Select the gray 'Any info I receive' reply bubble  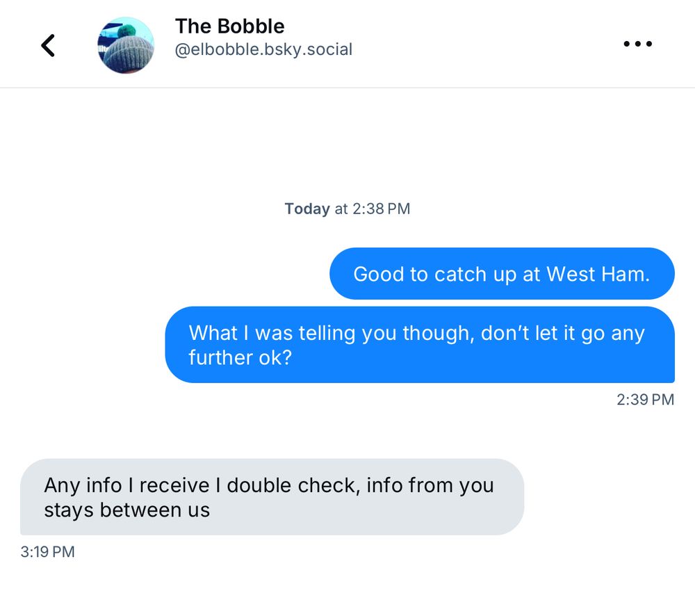point(272,496)
